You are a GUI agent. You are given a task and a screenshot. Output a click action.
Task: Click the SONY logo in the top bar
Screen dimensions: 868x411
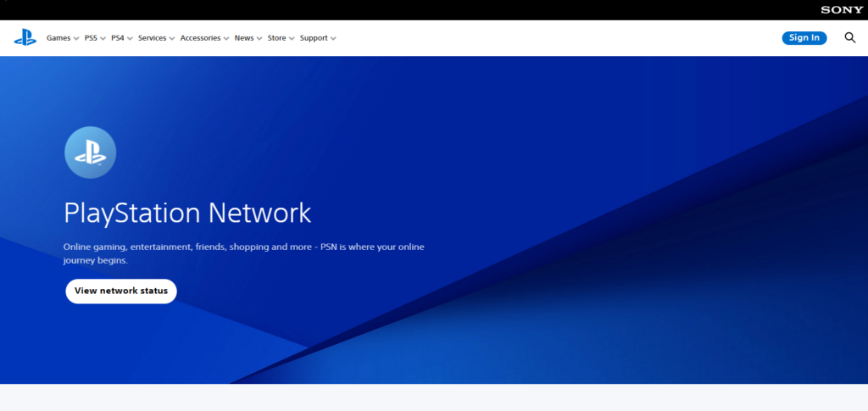[x=842, y=10]
